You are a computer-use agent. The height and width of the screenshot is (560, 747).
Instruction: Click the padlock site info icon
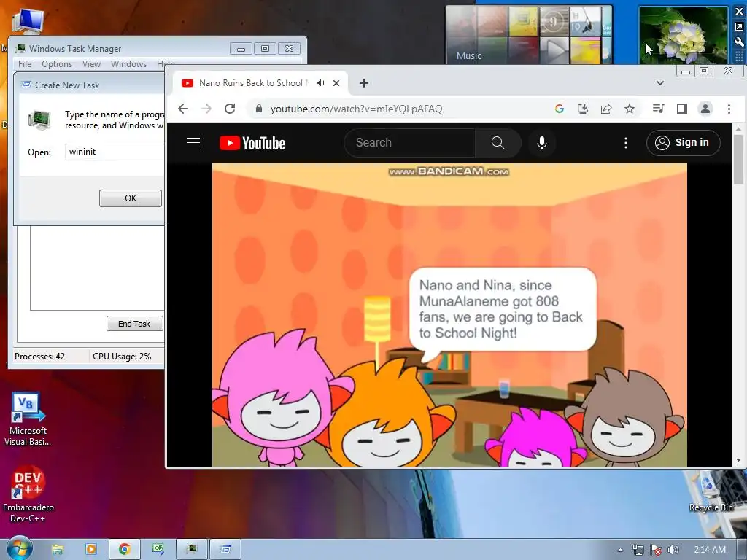click(259, 109)
